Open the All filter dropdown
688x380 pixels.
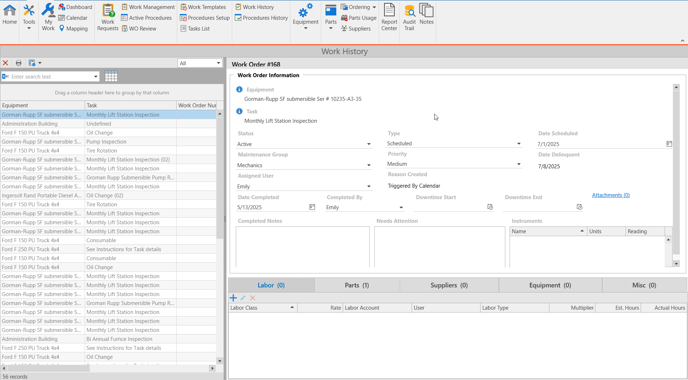point(200,63)
